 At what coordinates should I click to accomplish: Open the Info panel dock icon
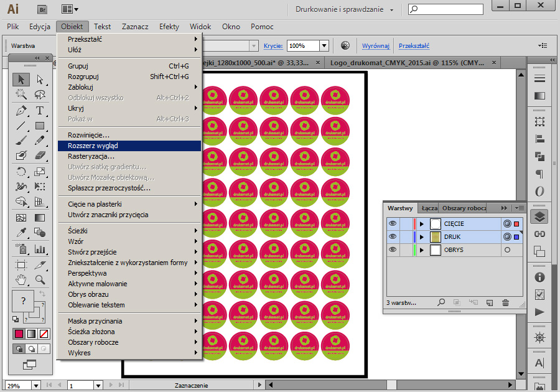[539, 277]
